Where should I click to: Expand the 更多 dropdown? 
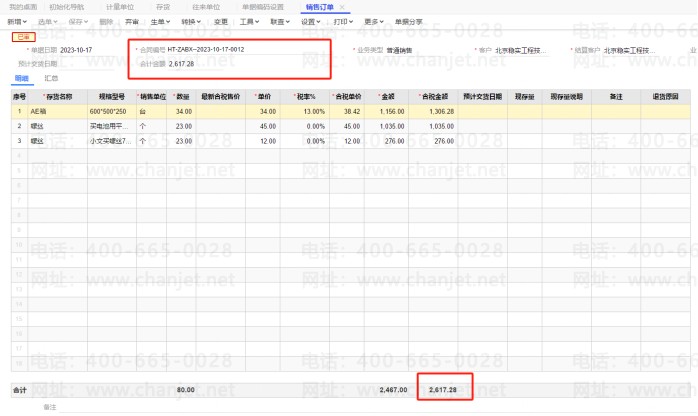[x=373, y=21]
